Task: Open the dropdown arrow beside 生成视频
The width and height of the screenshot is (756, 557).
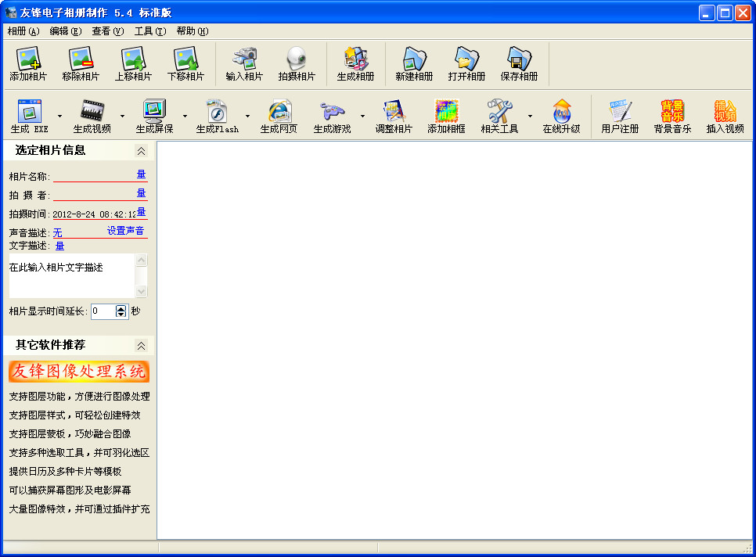Action: click(x=122, y=116)
